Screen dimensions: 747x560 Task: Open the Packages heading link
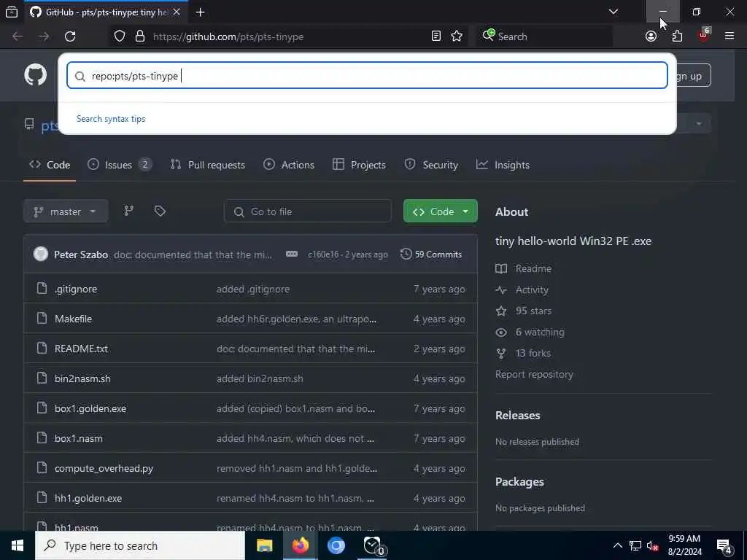(x=519, y=481)
